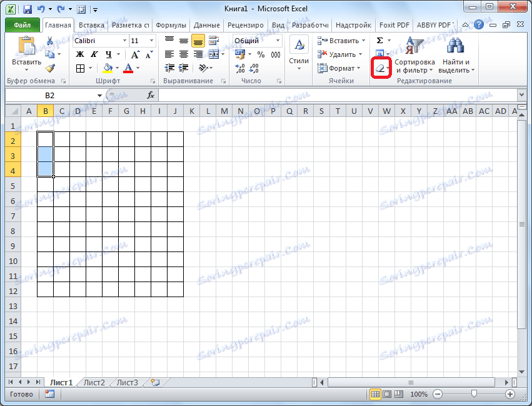Apply red font color A
532x406 pixels.
coord(129,68)
